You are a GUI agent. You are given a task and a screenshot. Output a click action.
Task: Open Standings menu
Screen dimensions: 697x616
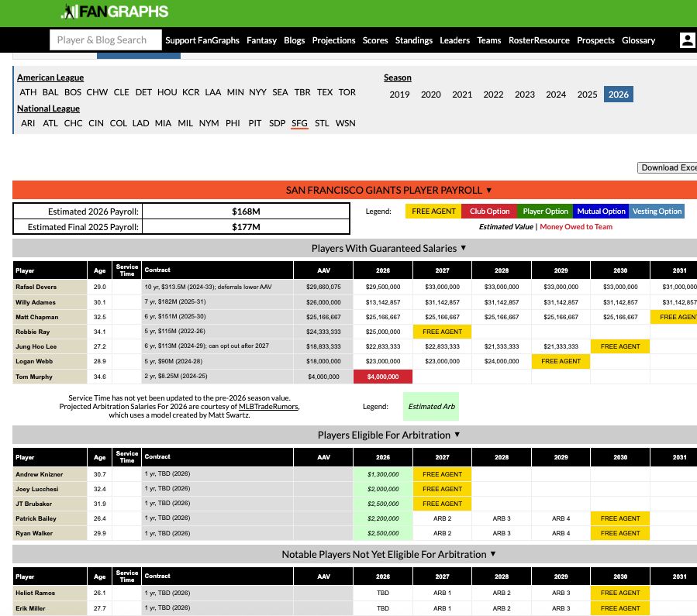(x=414, y=40)
